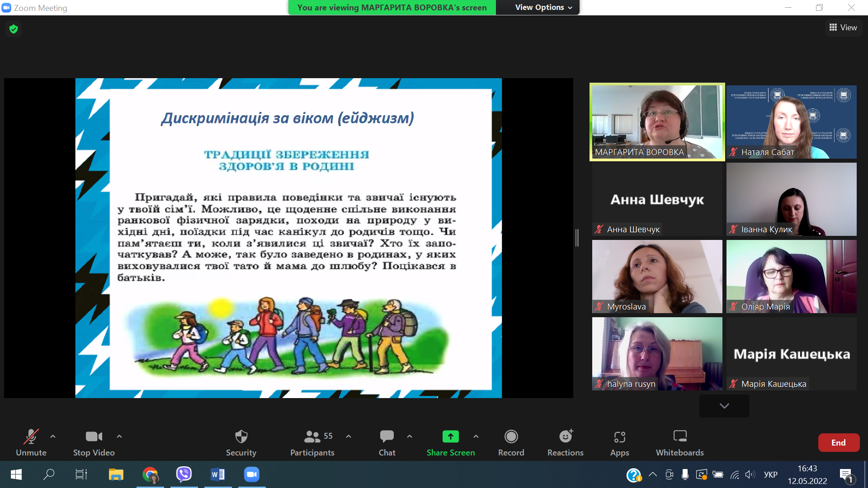
Task: Start recording with the Record icon
Action: pyautogui.click(x=511, y=437)
